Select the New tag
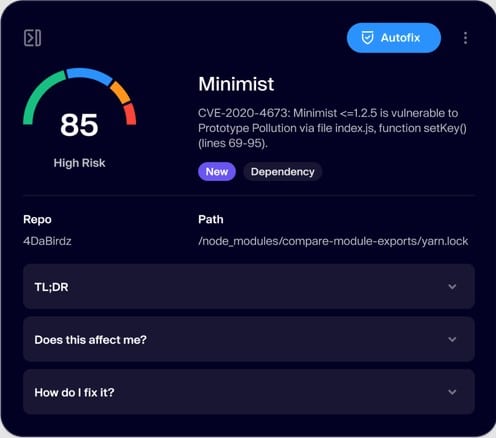The image size is (496, 438). [217, 172]
